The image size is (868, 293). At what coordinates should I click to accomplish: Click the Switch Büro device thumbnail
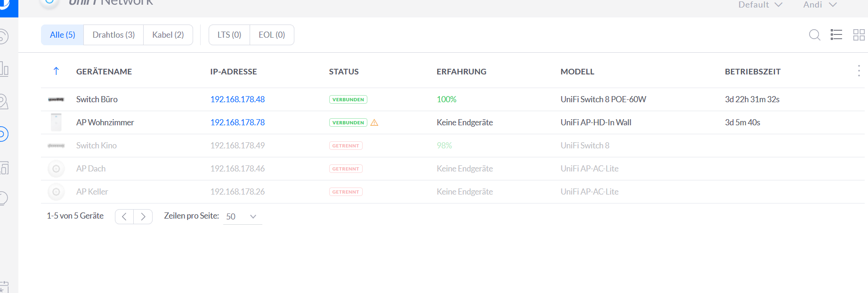click(56, 99)
